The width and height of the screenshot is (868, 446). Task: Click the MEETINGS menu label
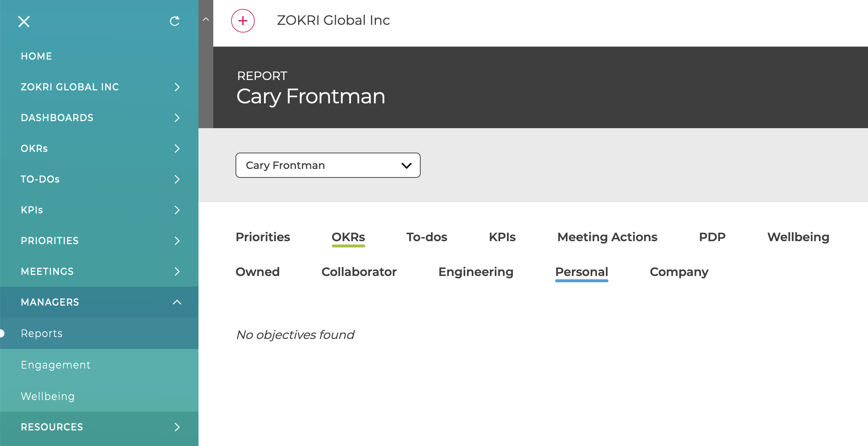[x=47, y=272]
